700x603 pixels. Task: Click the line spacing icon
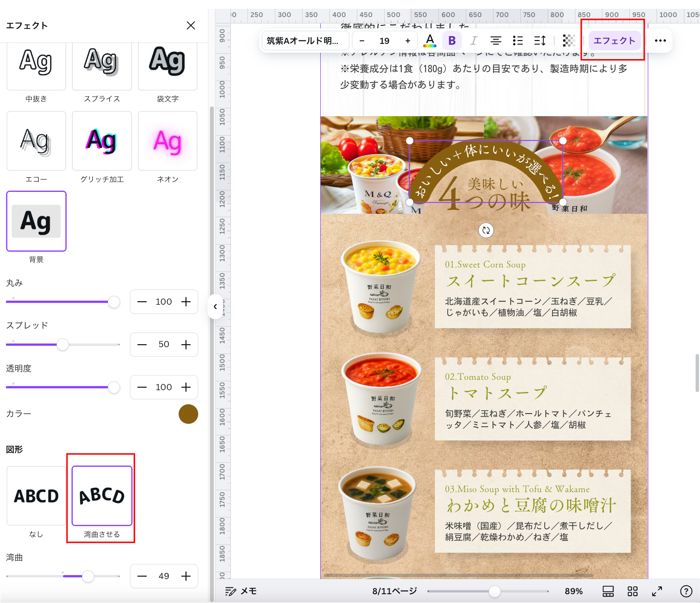tap(540, 41)
